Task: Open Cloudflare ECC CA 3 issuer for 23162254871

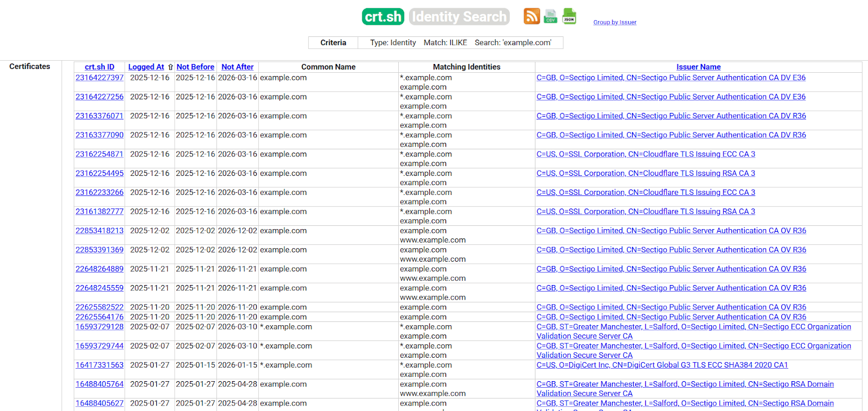Action: pos(646,154)
